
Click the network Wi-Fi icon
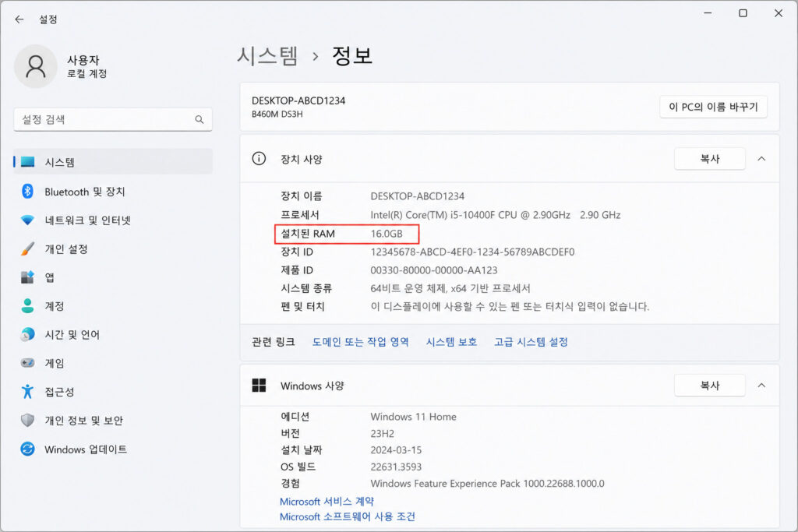(x=27, y=220)
